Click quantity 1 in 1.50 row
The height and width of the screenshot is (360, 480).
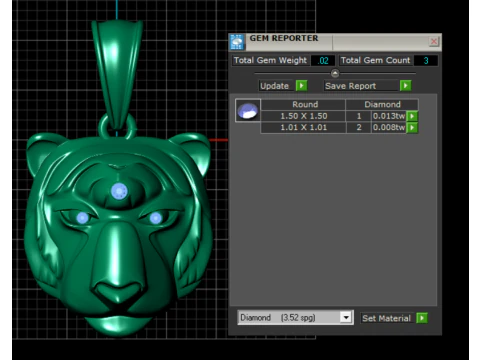pos(359,116)
